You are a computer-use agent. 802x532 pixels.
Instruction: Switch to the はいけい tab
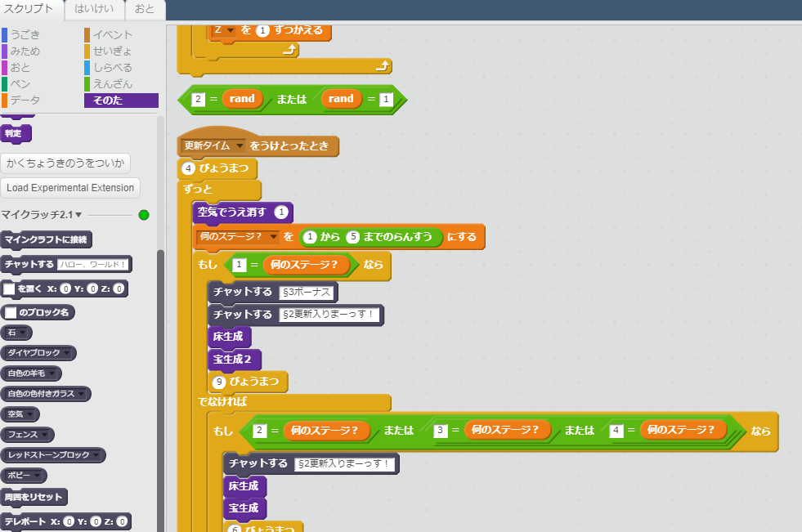click(94, 9)
